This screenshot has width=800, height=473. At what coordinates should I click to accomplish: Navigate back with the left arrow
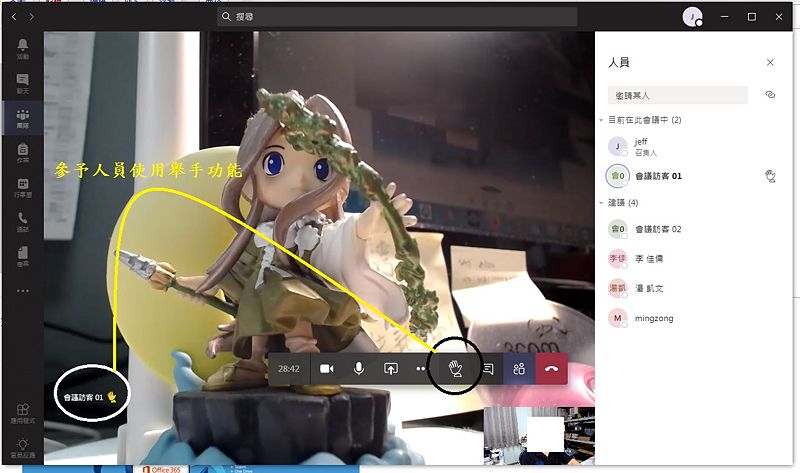click(x=14, y=17)
